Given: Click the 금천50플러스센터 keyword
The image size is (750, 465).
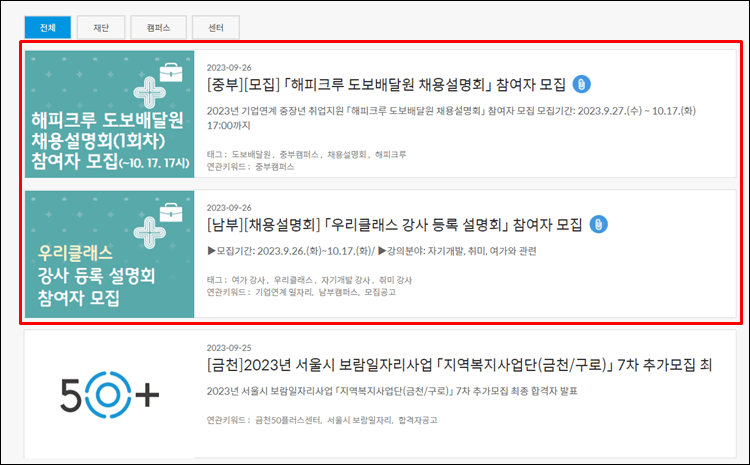Looking at the screenshot, I should point(287,421).
